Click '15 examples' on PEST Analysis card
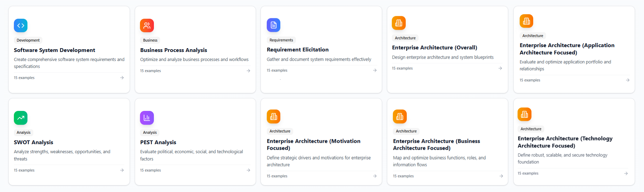This screenshot has height=192, width=644. tap(150, 170)
